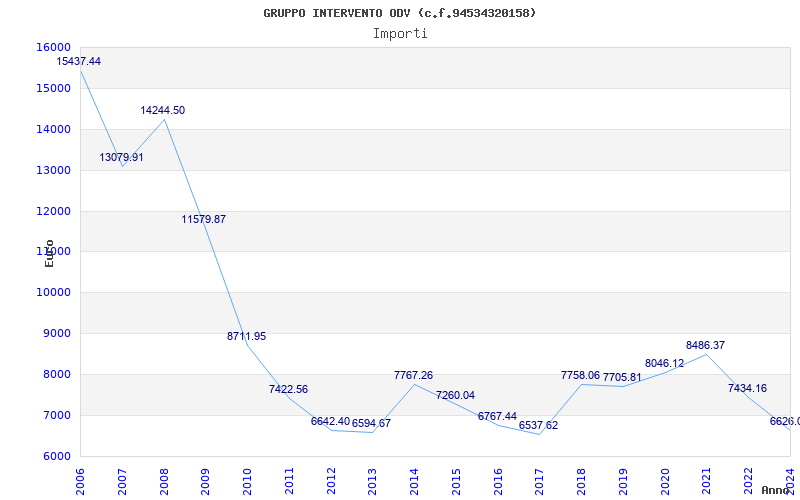
Task: Click the 2008 x-axis year label
Action: pos(164,481)
